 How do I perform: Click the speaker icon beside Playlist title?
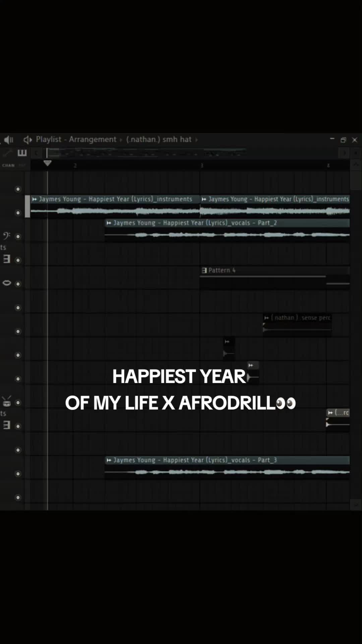tap(27, 140)
